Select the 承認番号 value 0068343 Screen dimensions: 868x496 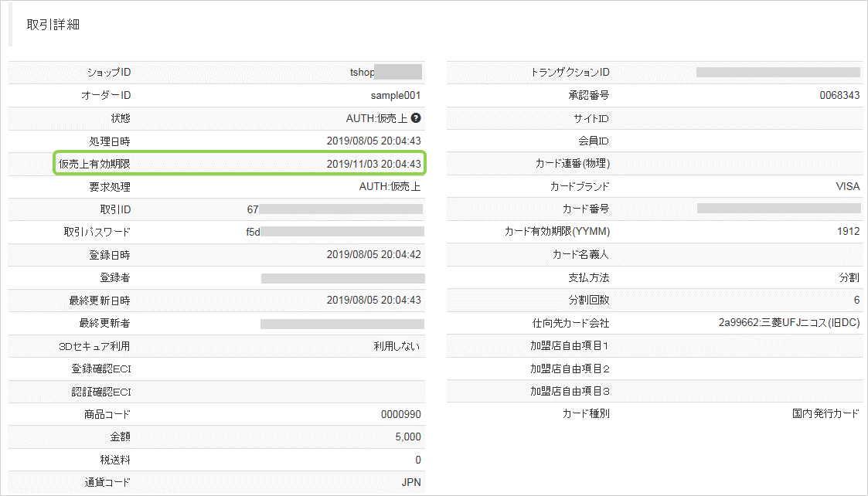[x=839, y=95]
